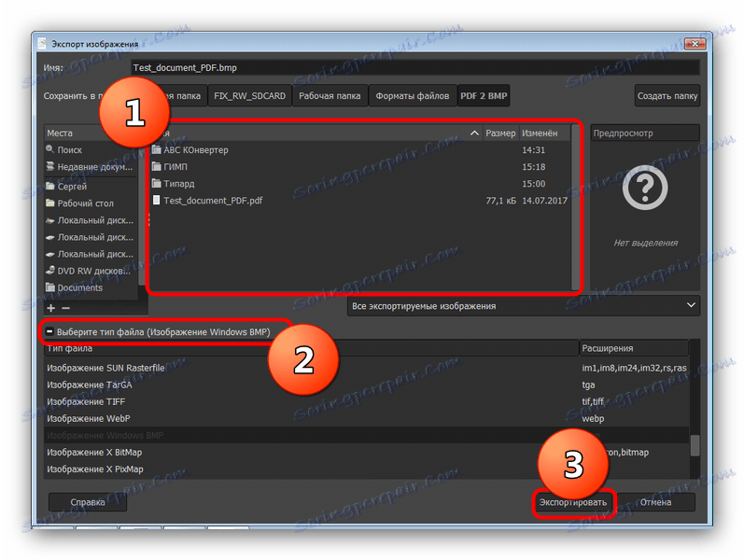Viewport: 744px width, 560px height.
Task: Close the Экспорт изображения dialog
Action: pos(695,44)
